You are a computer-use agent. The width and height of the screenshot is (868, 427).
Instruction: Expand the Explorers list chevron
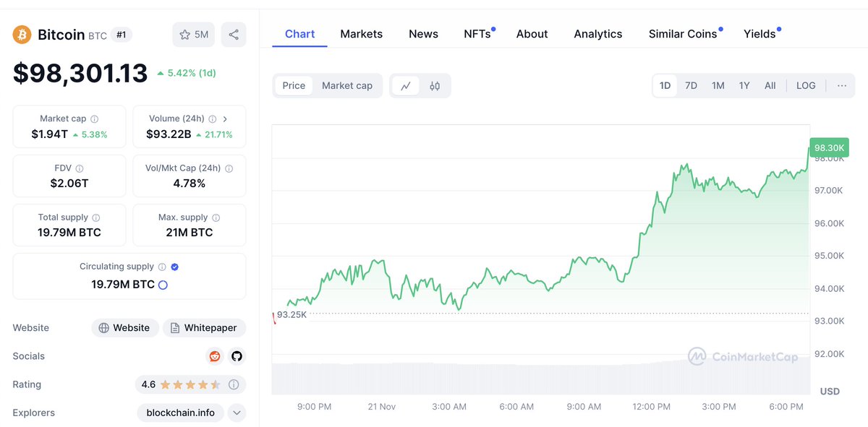pos(237,413)
